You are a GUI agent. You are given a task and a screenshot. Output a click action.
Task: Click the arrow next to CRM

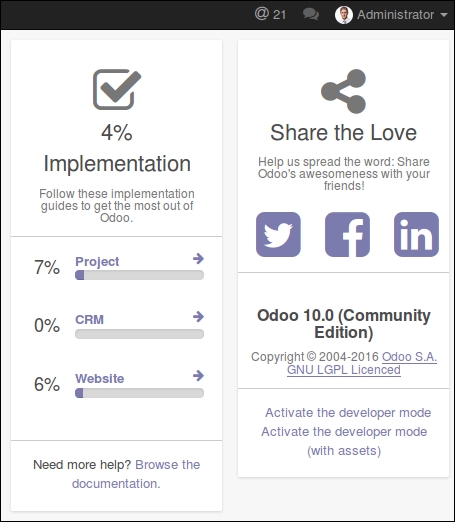(198, 316)
